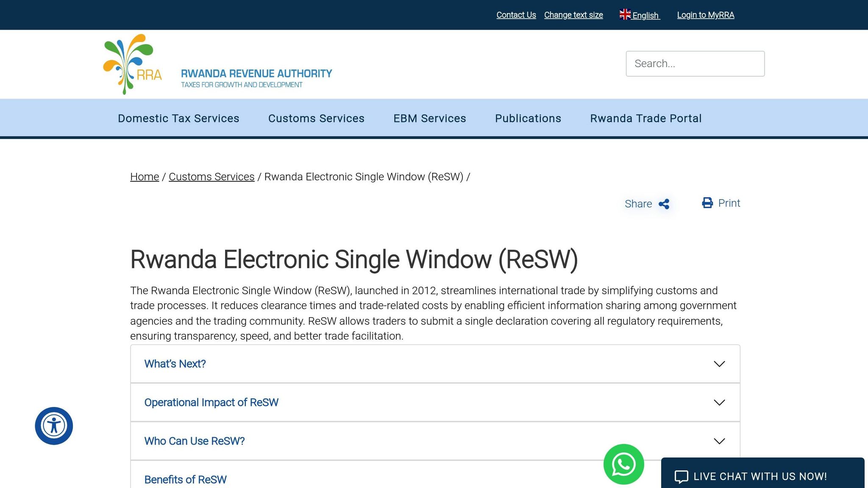The width and height of the screenshot is (868, 488).
Task: Click Change text size
Action: pos(573,15)
